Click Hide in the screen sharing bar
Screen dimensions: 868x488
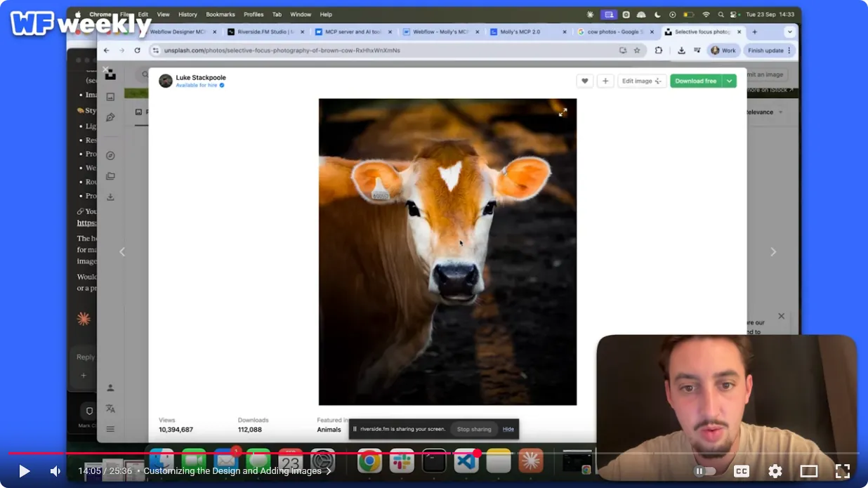(x=508, y=429)
